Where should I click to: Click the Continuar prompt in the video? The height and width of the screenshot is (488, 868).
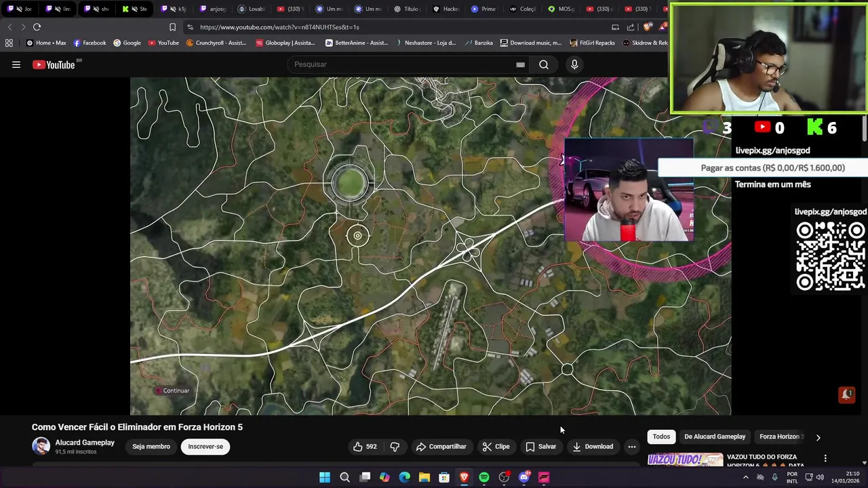172,390
